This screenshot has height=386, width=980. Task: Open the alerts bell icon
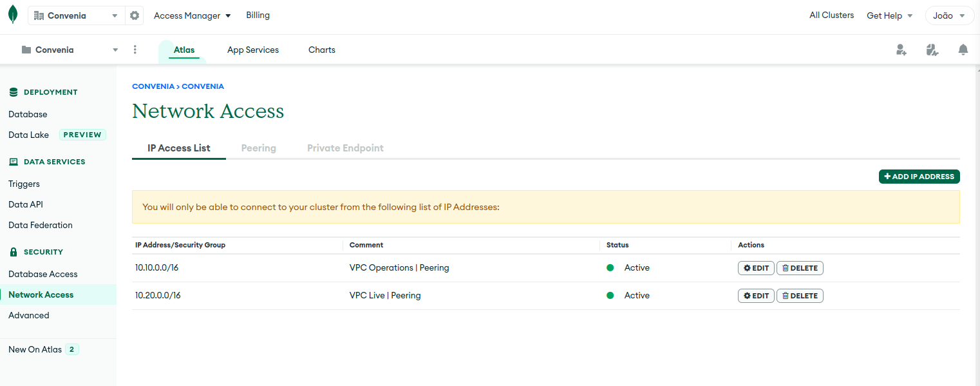click(963, 50)
